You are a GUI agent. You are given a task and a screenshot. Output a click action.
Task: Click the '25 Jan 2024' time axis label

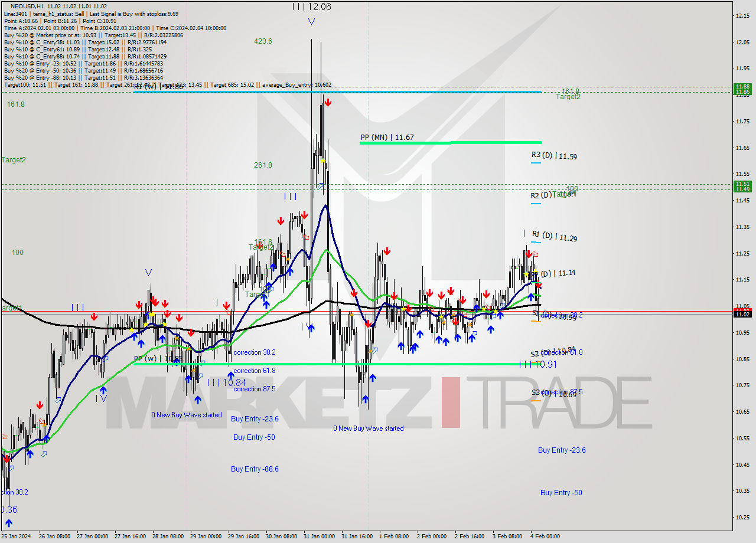pyautogui.click(x=17, y=537)
